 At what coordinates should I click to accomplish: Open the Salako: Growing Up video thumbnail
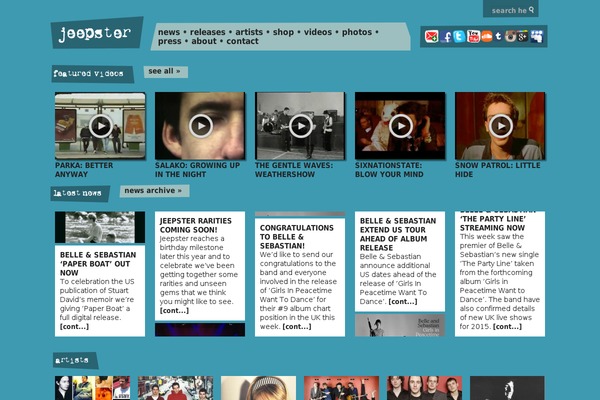(200, 126)
